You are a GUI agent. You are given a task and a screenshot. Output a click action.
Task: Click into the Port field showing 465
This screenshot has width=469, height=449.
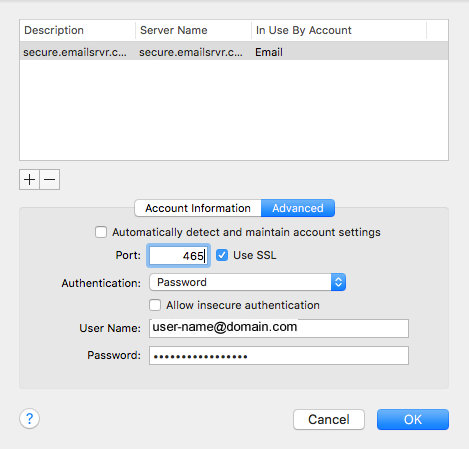pyautogui.click(x=178, y=256)
